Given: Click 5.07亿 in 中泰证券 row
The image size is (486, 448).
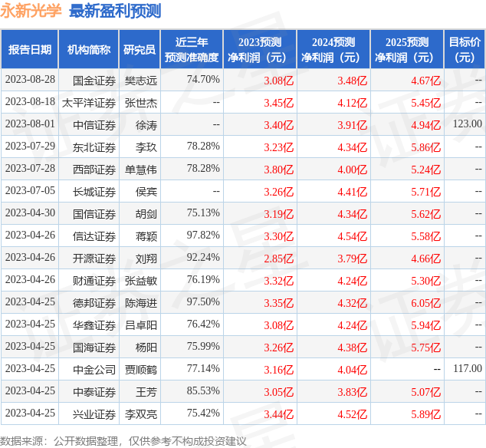Looking at the screenshot, I should tap(426, 392).
